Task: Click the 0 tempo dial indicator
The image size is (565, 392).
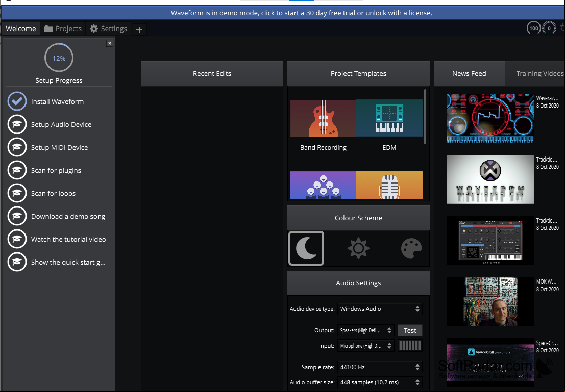Action: (x=549, y=28)
